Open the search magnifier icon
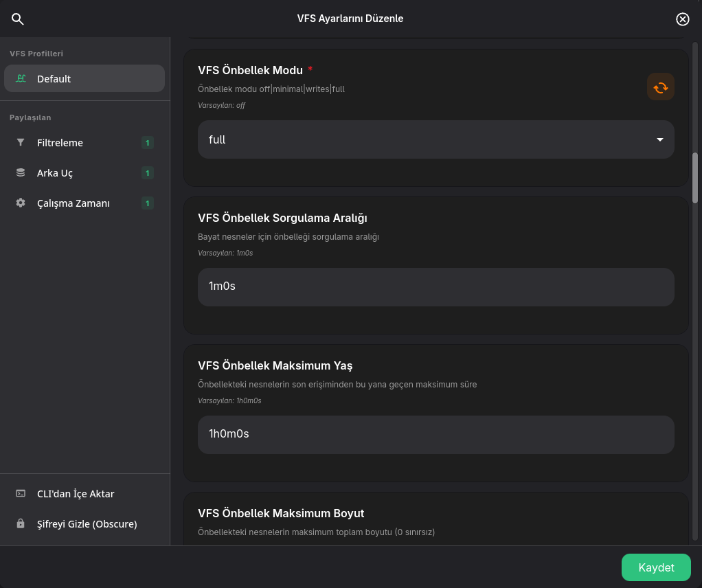 (17, 19)
